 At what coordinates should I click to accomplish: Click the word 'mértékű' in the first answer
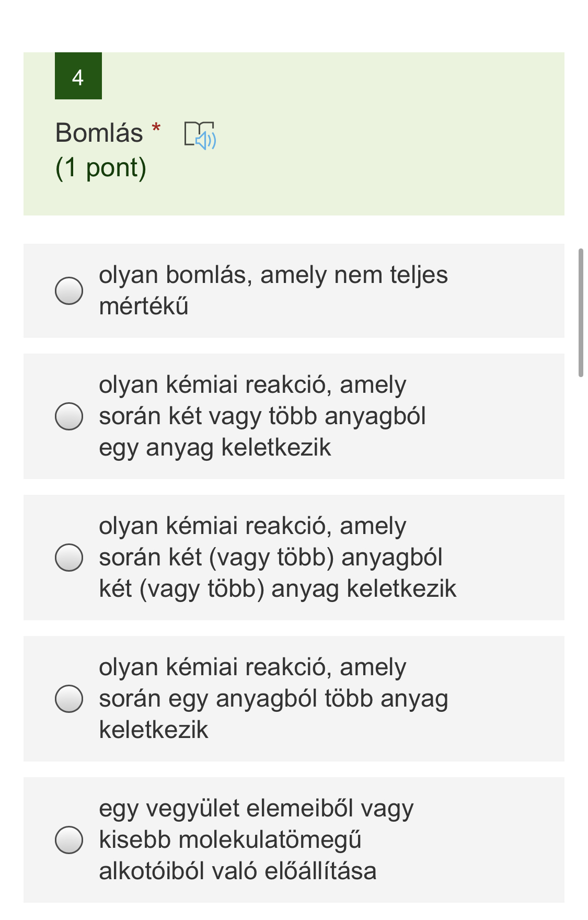pos(144,306)
